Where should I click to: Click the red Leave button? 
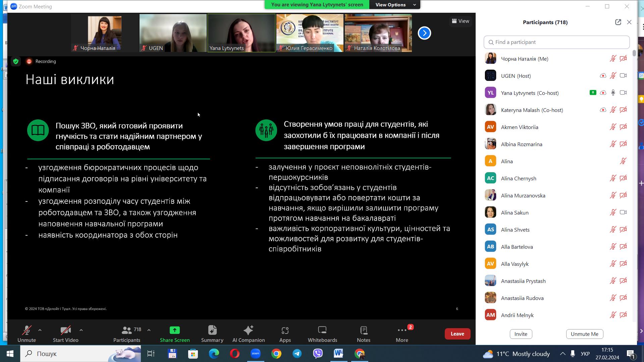pyautogui.click(x=457, y=334)
